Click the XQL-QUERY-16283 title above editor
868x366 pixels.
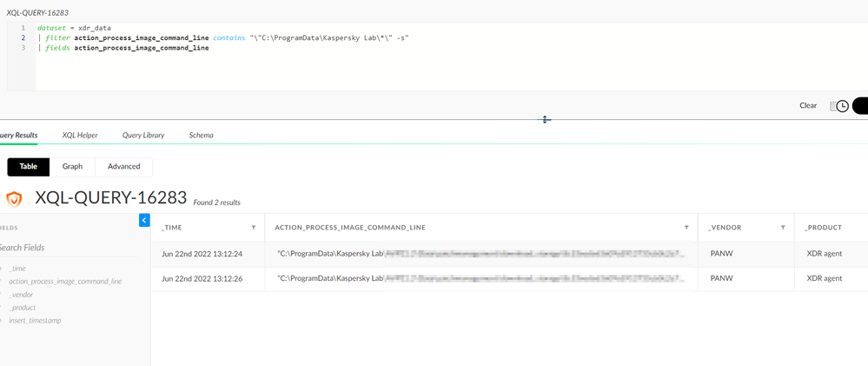[x=37, y=12]
